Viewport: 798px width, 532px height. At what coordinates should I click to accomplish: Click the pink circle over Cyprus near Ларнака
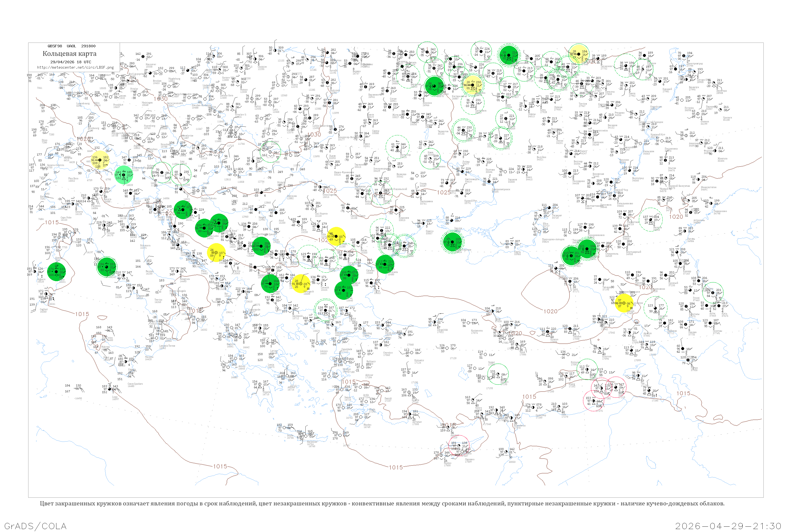459,446
